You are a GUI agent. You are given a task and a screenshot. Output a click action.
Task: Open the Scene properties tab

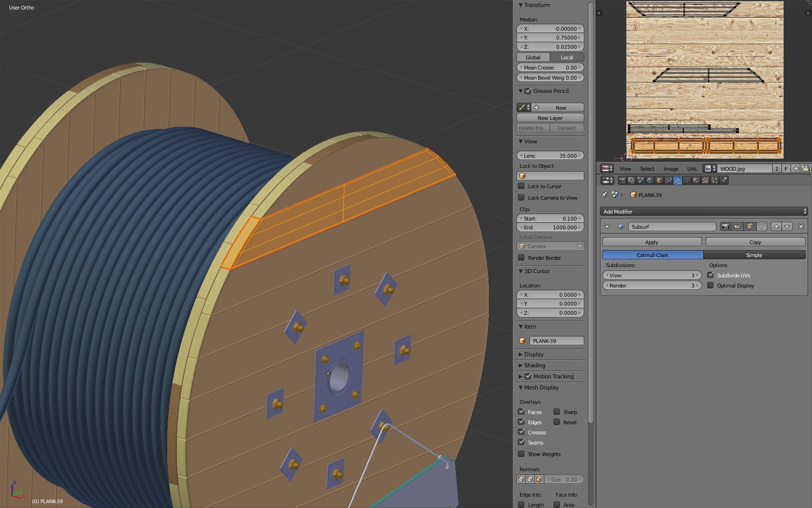pyautogui.click(x=640, y=180)
